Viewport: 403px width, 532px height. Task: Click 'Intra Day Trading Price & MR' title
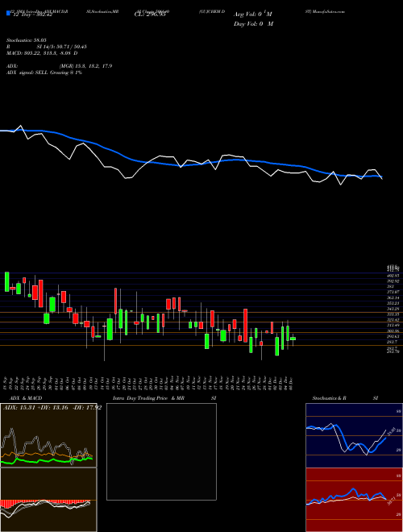(x=148, y=398)
